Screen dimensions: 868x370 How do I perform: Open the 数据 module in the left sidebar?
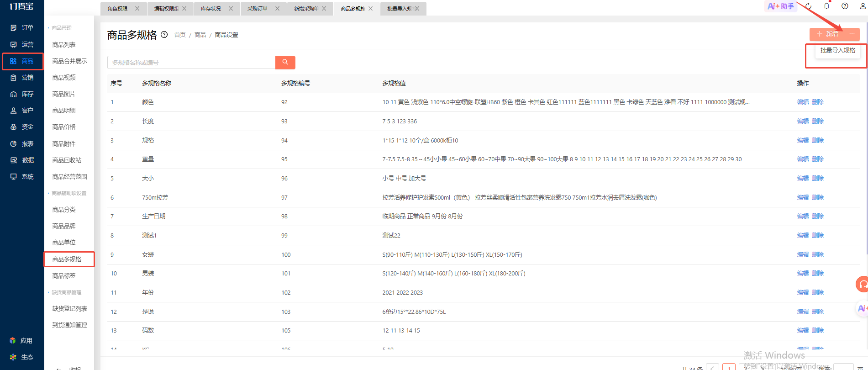pos(22,160)
